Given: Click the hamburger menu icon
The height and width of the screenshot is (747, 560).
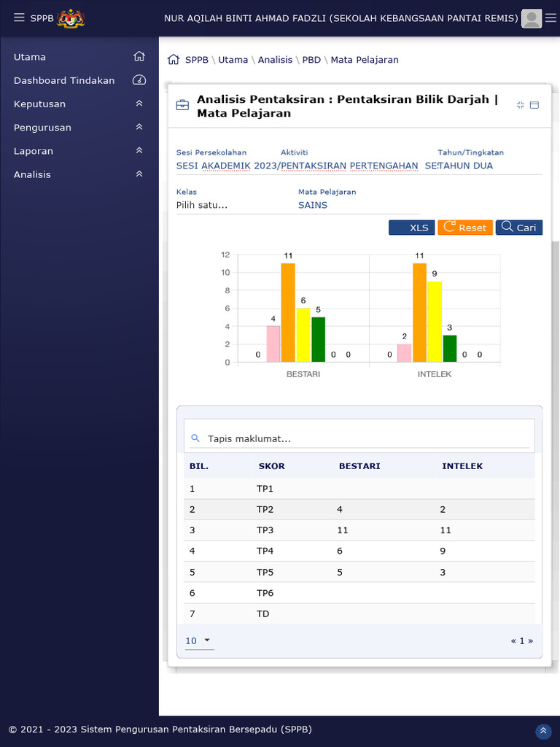Looking at the screenshot, I should [x=19, y=18].
